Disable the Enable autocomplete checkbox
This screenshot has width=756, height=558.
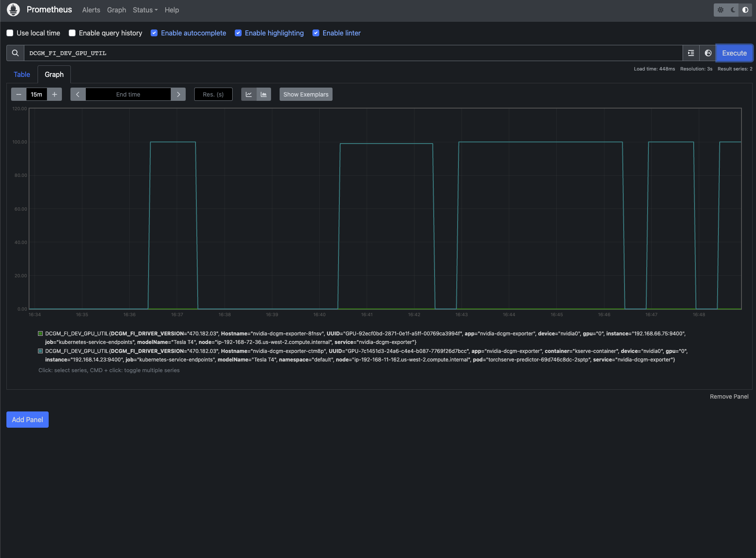pos(154,33)
